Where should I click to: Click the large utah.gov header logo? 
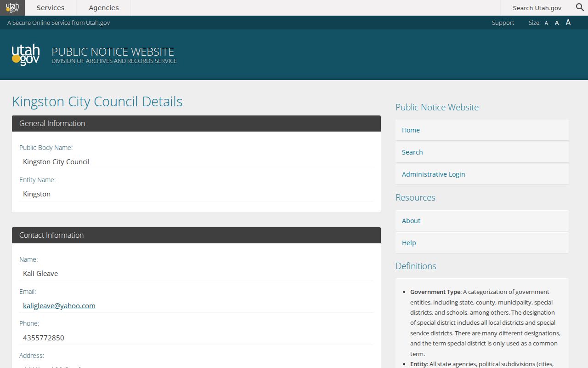(x=26, y=55)
